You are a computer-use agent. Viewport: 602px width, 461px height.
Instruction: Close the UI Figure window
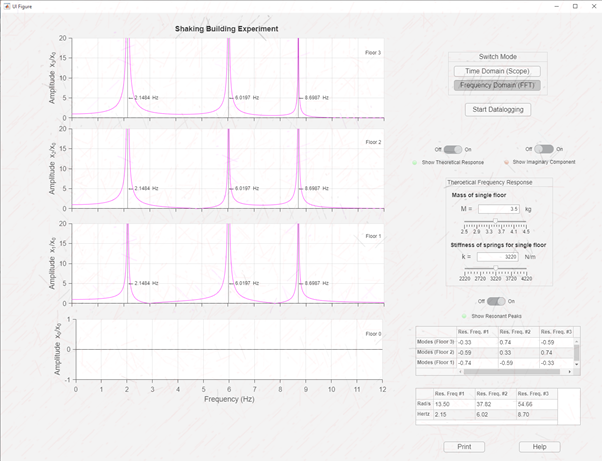coord(593,6)
